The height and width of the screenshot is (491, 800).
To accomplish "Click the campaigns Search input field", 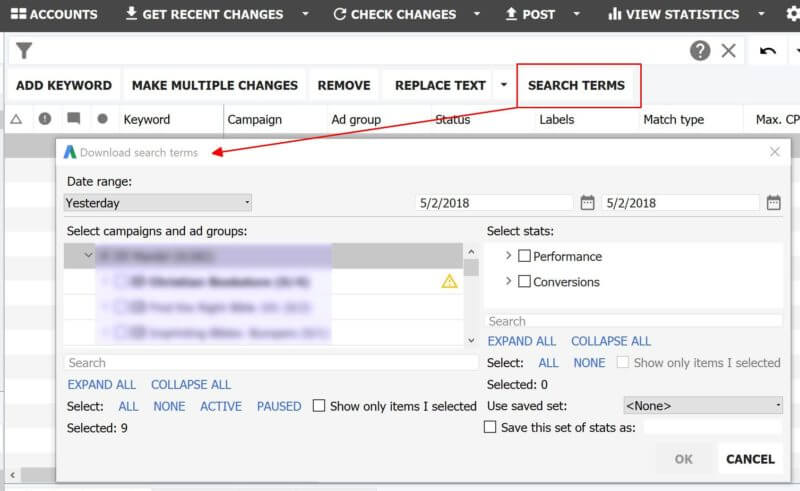I will [x=270, y=363].
